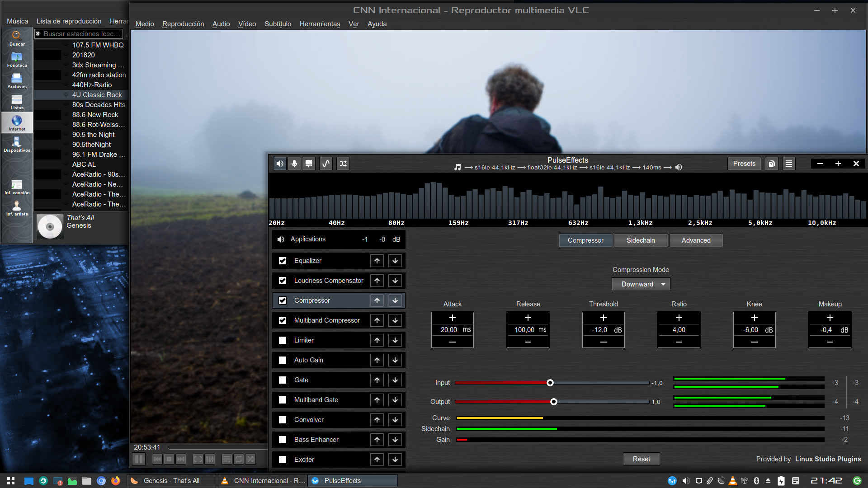Click the Input gain slider
The width and height of the screenshot is (868, 488).
pos(552,383)
